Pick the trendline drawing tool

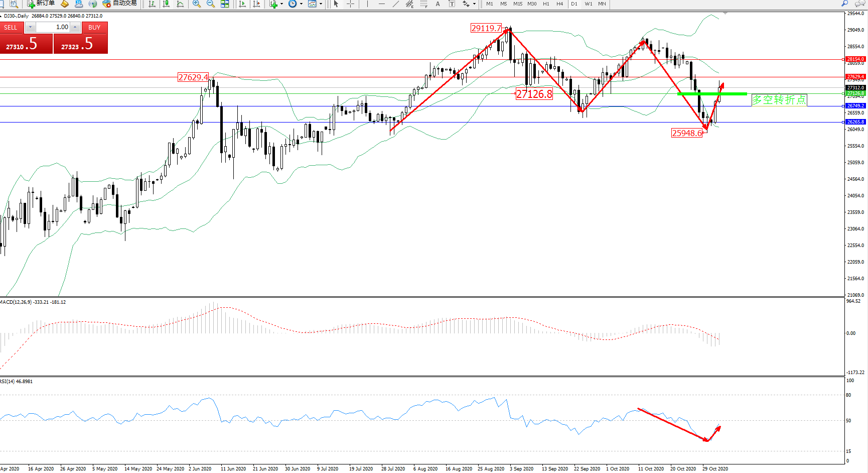pos(396,4)
